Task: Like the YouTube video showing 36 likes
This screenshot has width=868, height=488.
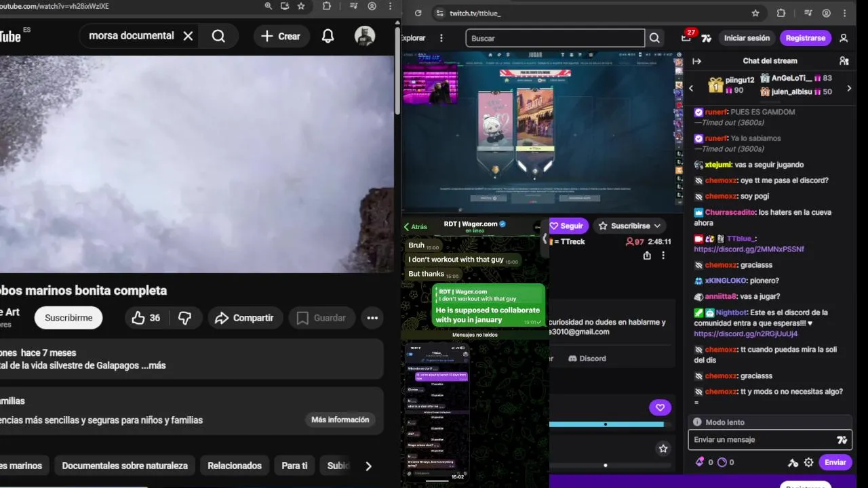Action: 146,318
